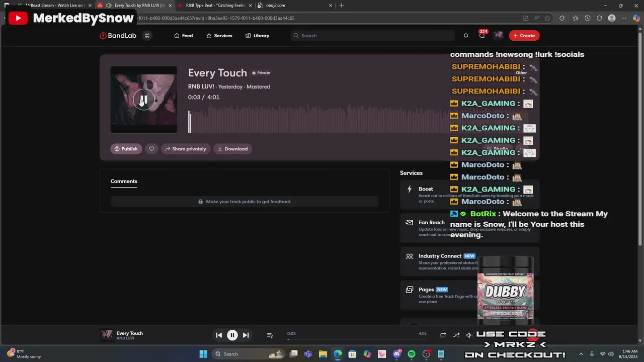This screenshot has height=362, width=644.
Task: Toggle repeat in the bottom player
Action: [443, 335]
